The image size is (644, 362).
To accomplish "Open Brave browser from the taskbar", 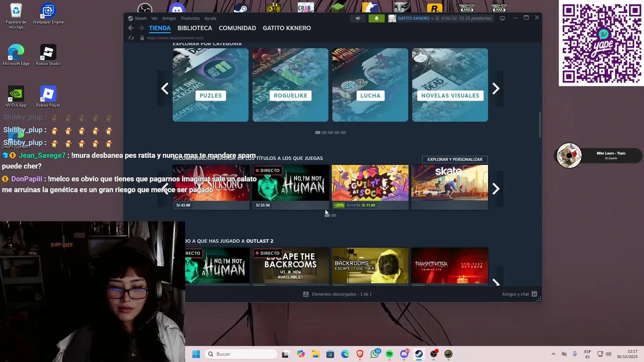I will point(360,354).
